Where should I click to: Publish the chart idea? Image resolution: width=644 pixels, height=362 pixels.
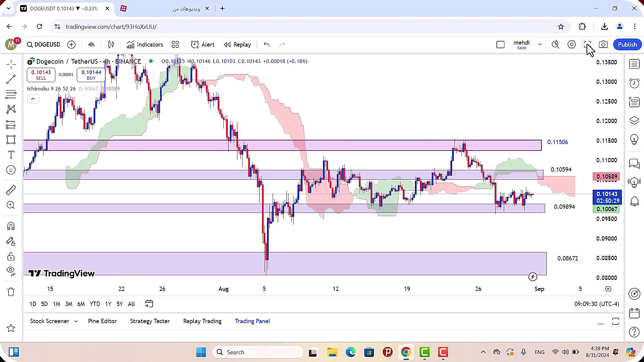627,45
